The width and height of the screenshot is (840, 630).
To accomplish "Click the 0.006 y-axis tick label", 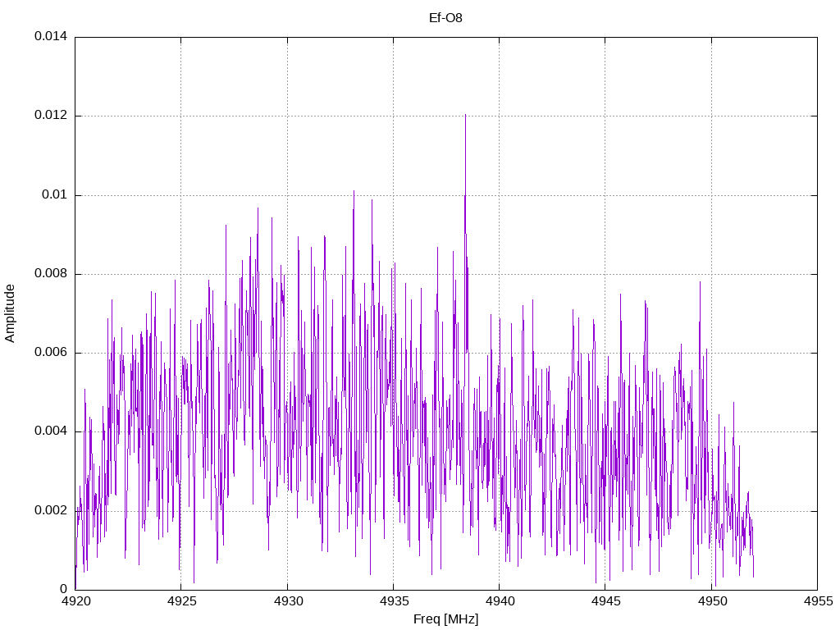I will [x=51, y=353].
